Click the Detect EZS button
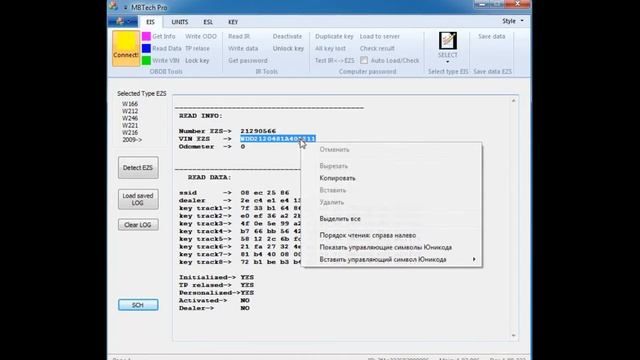640x360 pixels. coord(138,168)
